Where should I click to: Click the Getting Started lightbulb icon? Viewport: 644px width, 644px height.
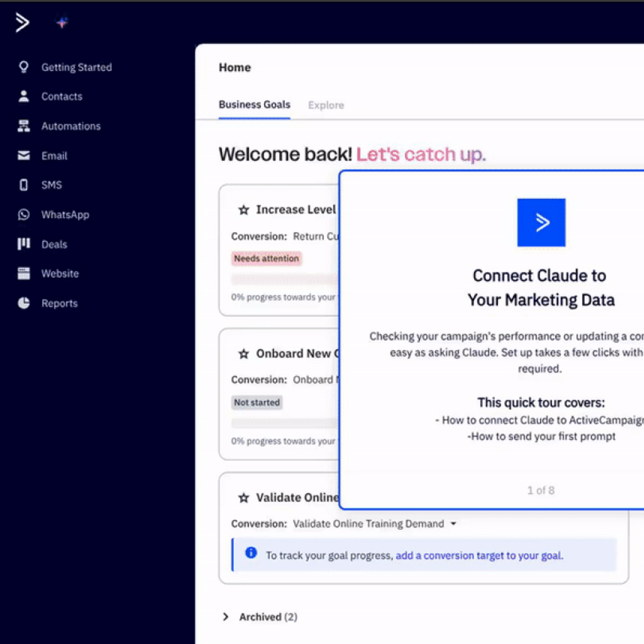tap(23, 67)
